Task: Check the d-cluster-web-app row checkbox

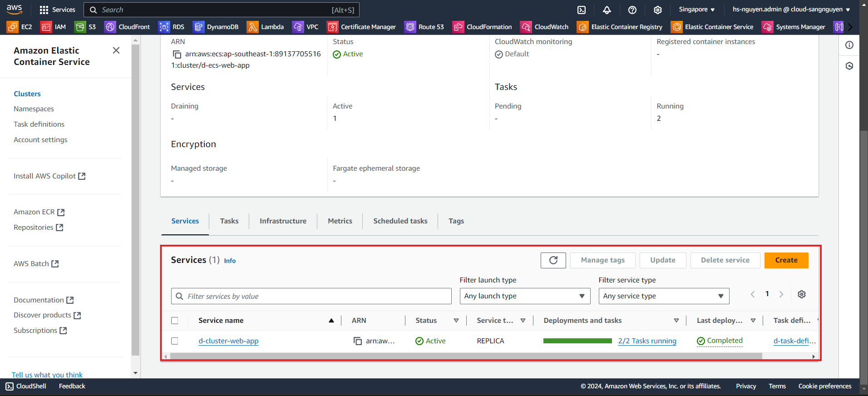Action: 175,341
